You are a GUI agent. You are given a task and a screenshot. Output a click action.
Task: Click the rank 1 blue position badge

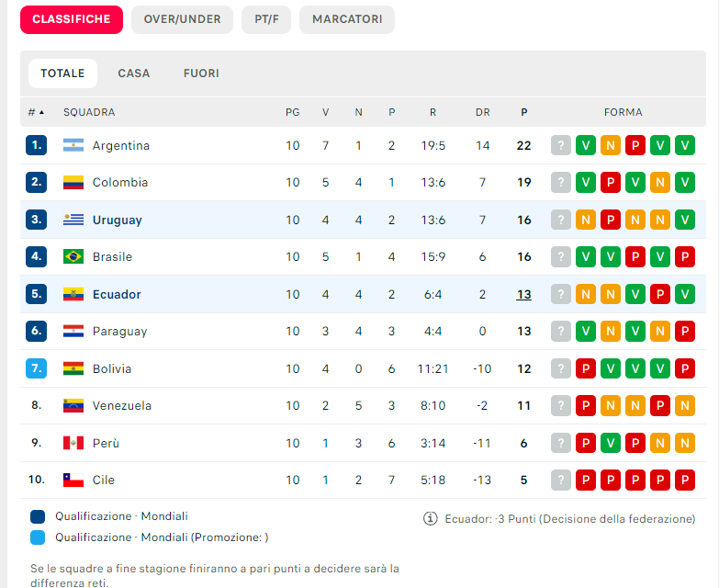[36, 145]
